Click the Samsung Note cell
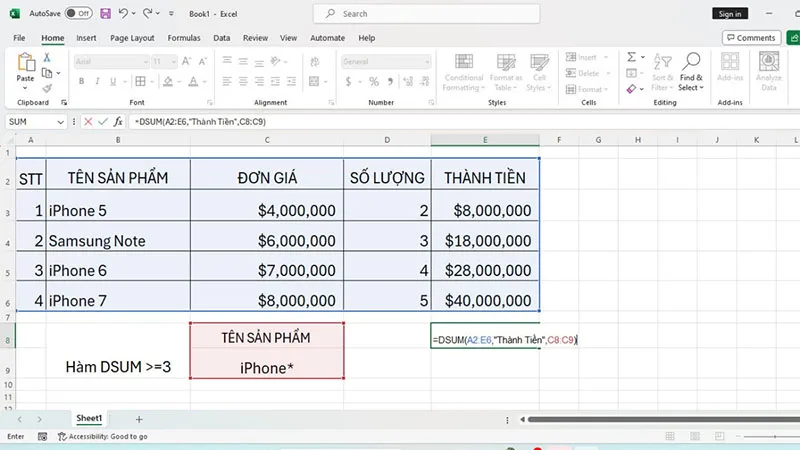800x450 pixels. point(118,236)
